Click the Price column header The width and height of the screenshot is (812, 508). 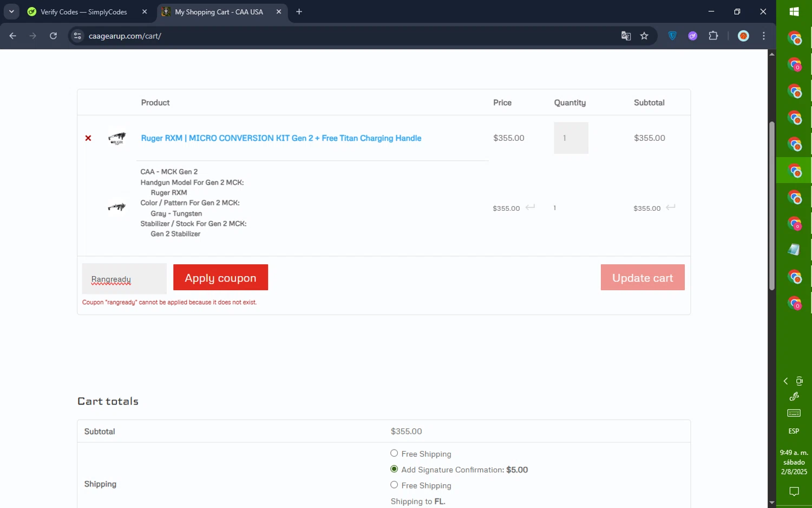pyautogui.click(x=502, y=102)
